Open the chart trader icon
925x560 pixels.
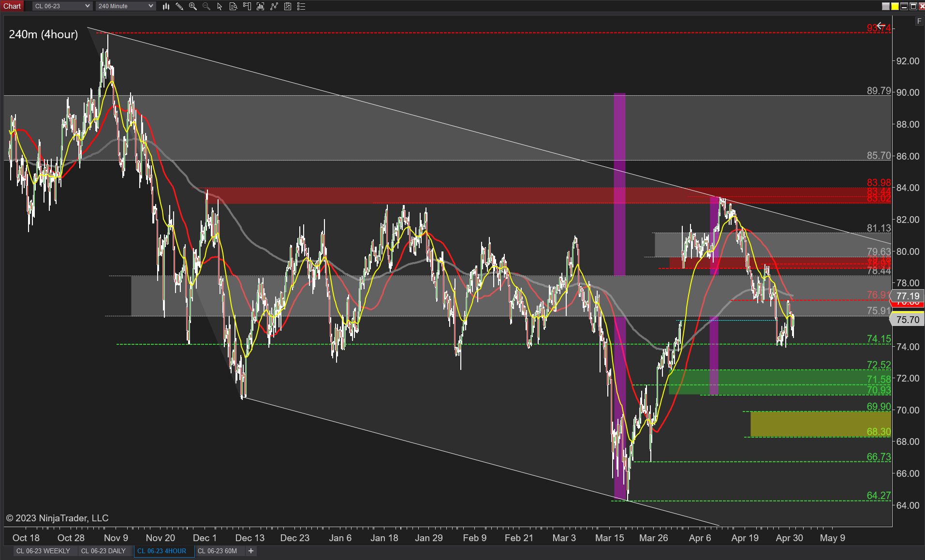pyautogui.click(x=247, y=6)
